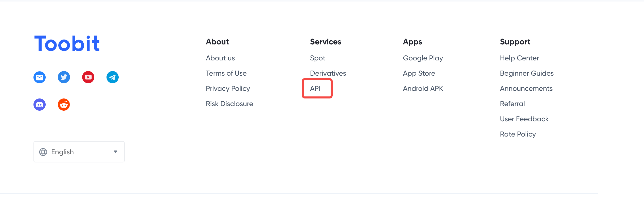Visit the Help Center
Viewport: 644px width, 201px height.
tap(520, 58)
